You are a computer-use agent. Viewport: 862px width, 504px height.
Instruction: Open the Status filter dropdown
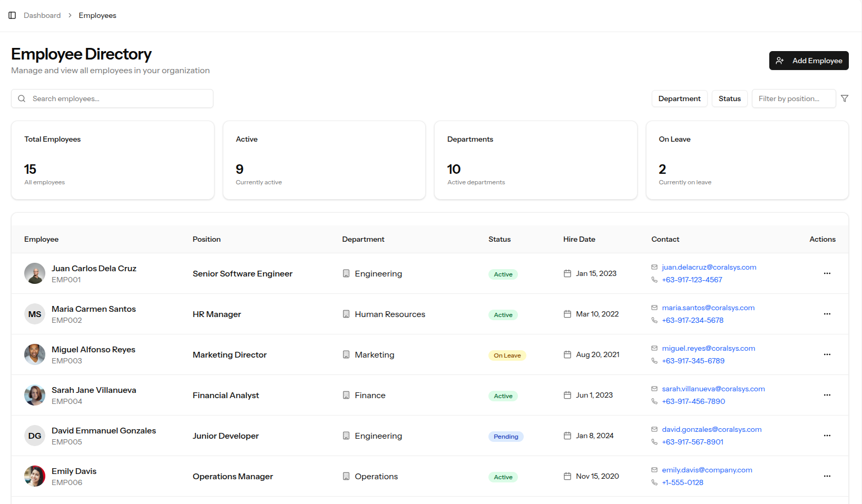click(x=729, y=98)
